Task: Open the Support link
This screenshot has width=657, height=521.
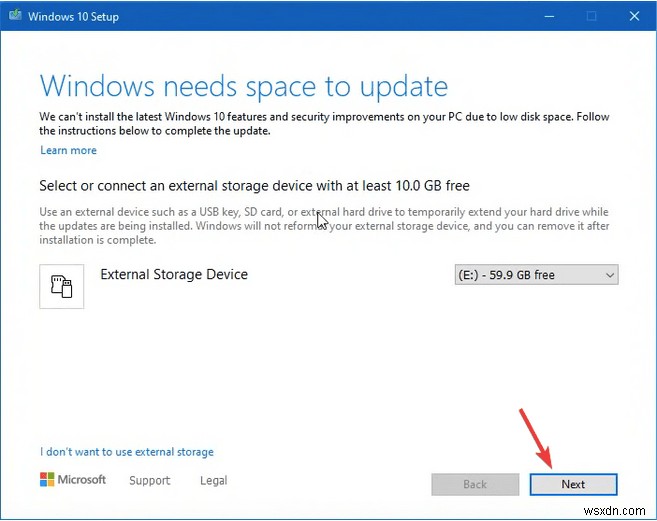Action: click(150, 480)
